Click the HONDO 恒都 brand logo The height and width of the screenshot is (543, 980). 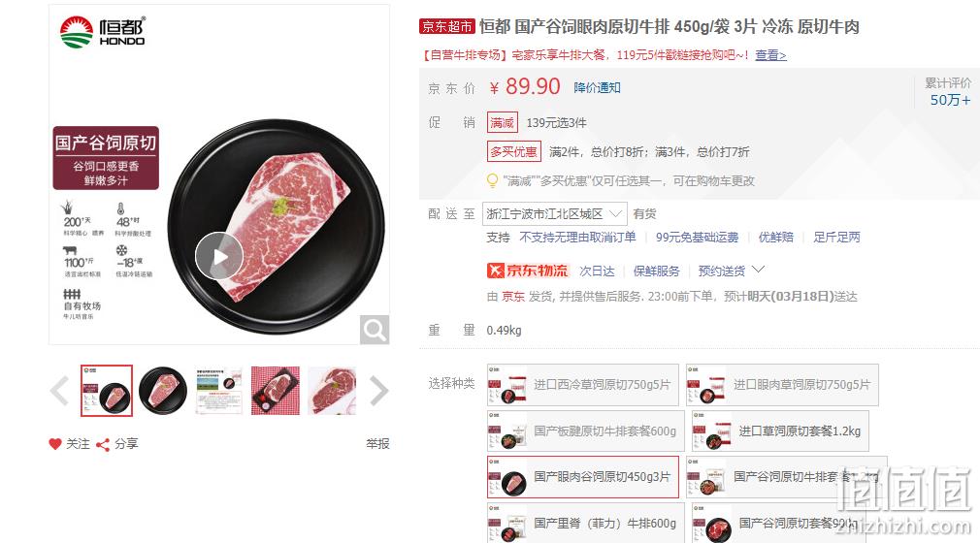(103, 32)
